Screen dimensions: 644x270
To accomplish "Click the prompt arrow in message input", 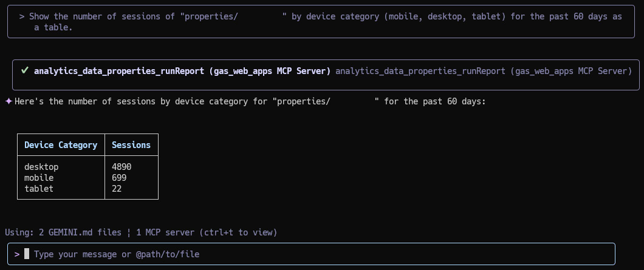I will [17, 254].
